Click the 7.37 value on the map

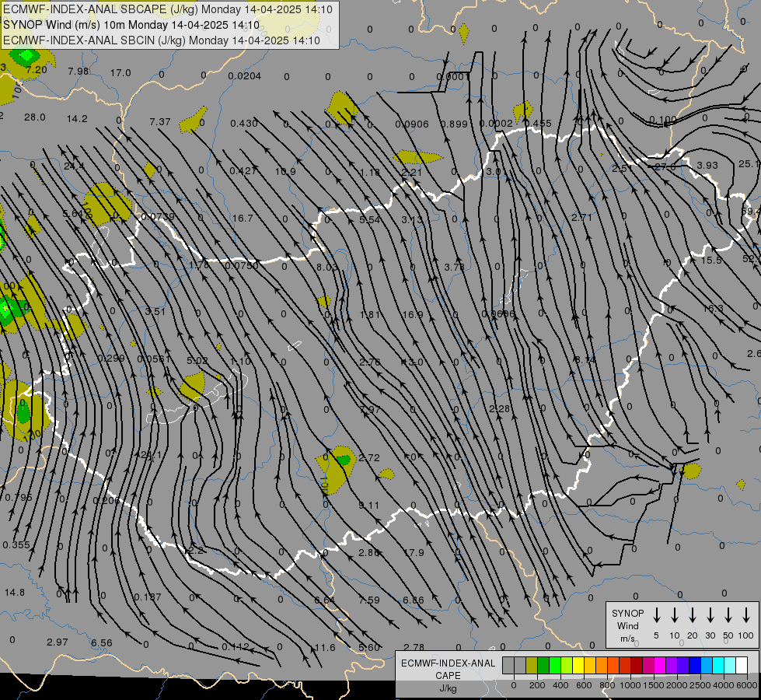[x=159, y=121]
